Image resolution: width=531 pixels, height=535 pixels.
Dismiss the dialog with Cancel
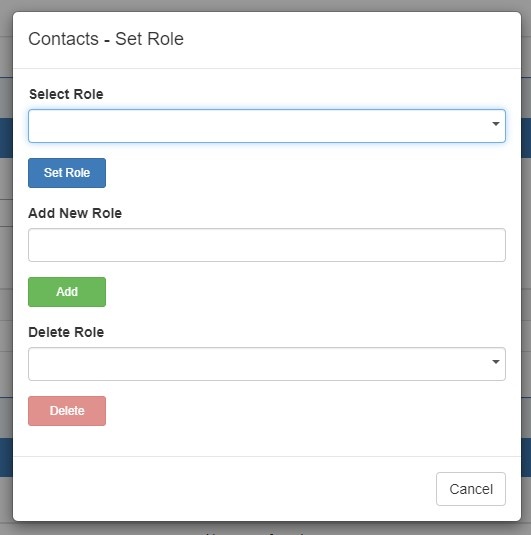tap(471, 489)
